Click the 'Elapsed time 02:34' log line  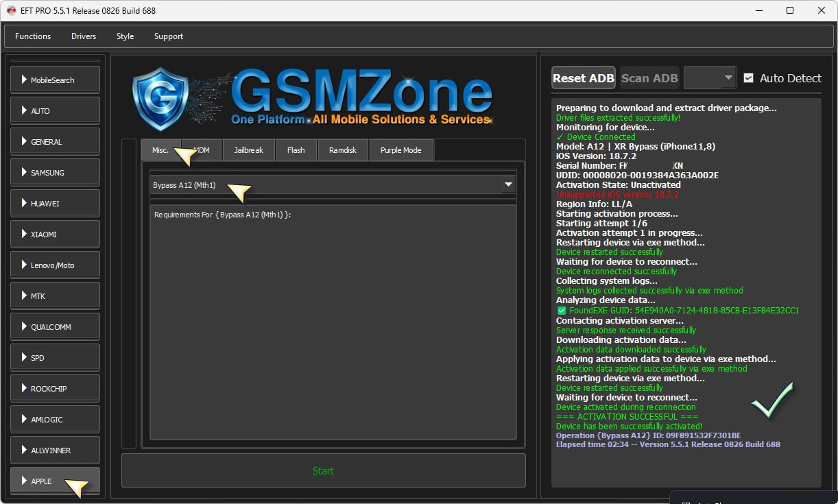coord(668,444)
